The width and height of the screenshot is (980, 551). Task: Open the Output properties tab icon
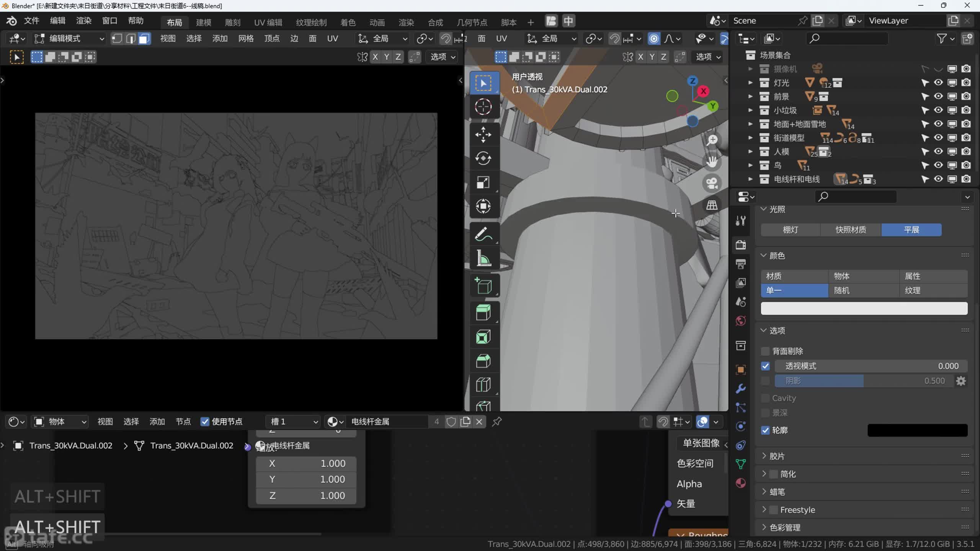[x=741, y=264]
